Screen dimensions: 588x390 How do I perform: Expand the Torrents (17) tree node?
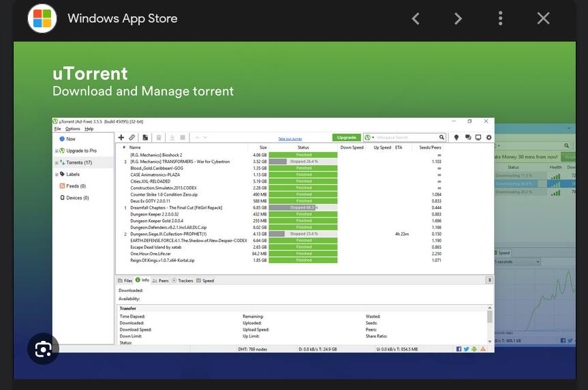[x=57, y=163]
